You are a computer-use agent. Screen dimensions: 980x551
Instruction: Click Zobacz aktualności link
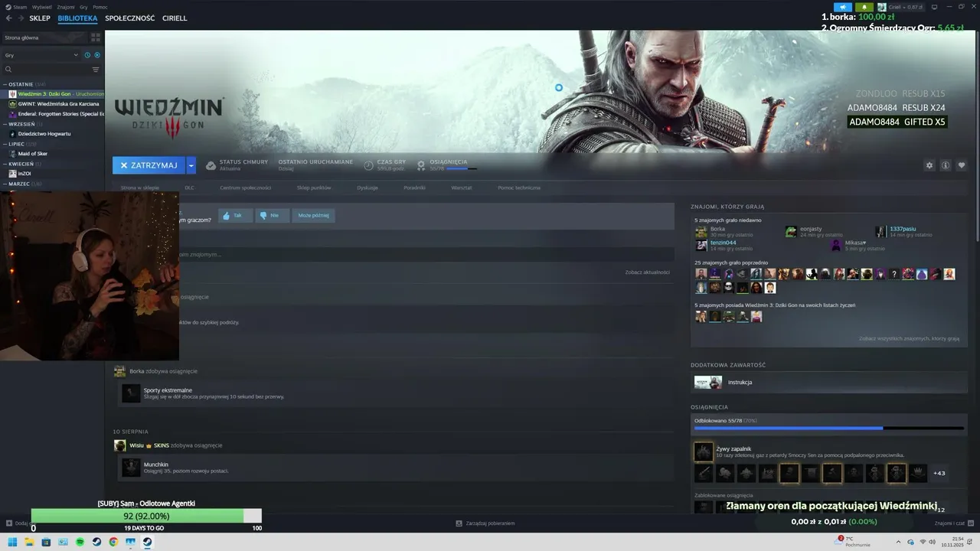pyautogui.click(x=647, y=272)
